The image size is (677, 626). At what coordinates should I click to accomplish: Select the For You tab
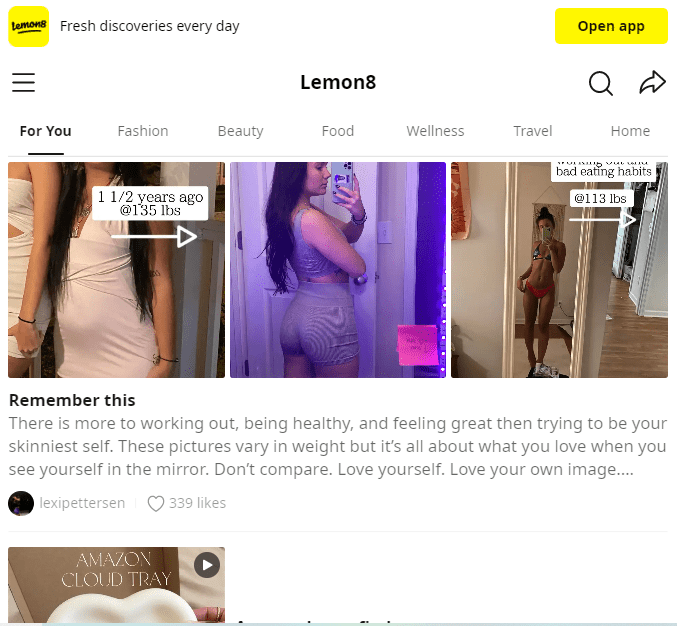pos(46,131)
